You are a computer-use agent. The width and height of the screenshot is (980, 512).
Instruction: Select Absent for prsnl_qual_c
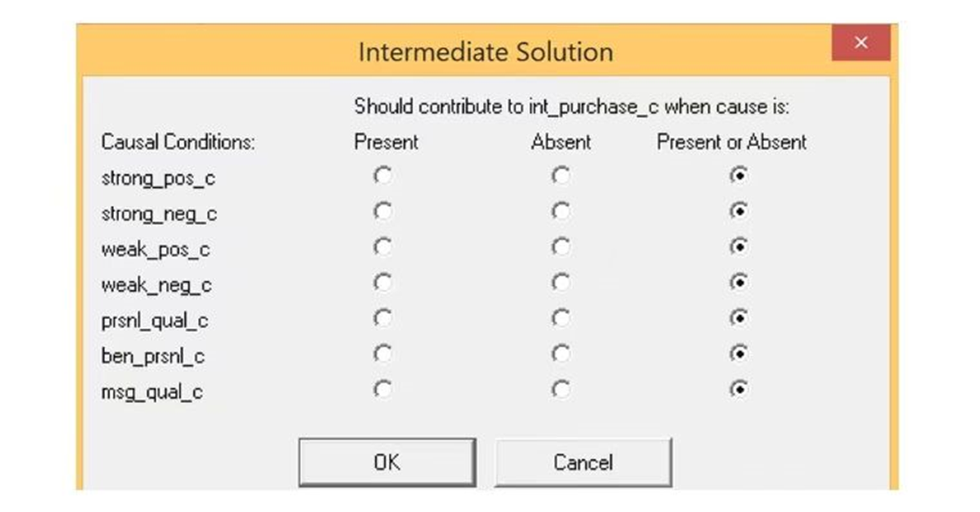(561, 318)
